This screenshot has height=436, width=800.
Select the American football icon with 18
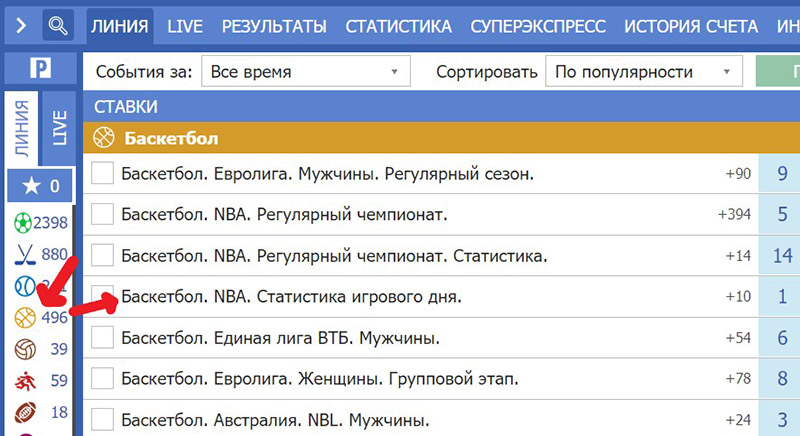pos(25,412)
